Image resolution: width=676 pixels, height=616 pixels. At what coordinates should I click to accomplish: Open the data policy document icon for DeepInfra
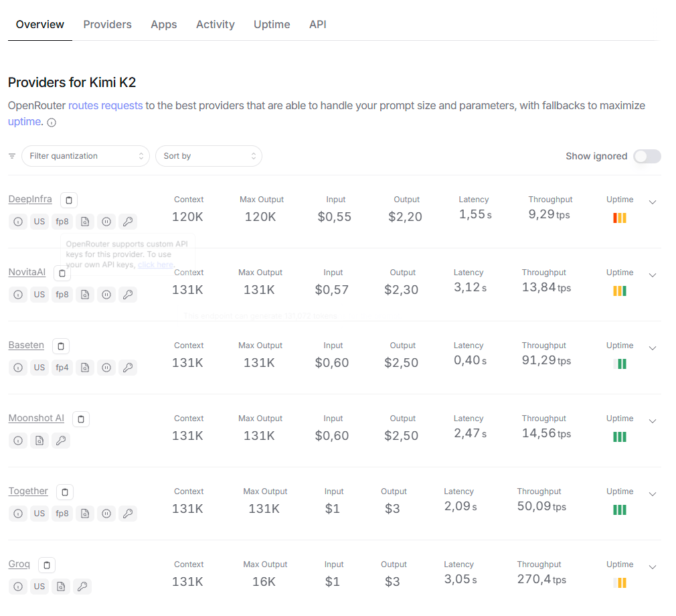pyautogui.click(x=85, y=222)
